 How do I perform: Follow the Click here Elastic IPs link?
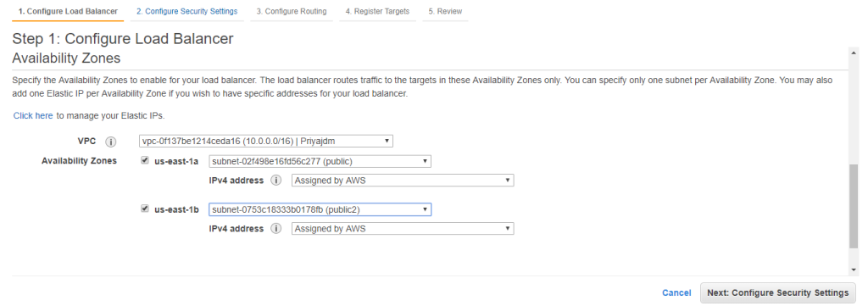(x=33, y=115)
